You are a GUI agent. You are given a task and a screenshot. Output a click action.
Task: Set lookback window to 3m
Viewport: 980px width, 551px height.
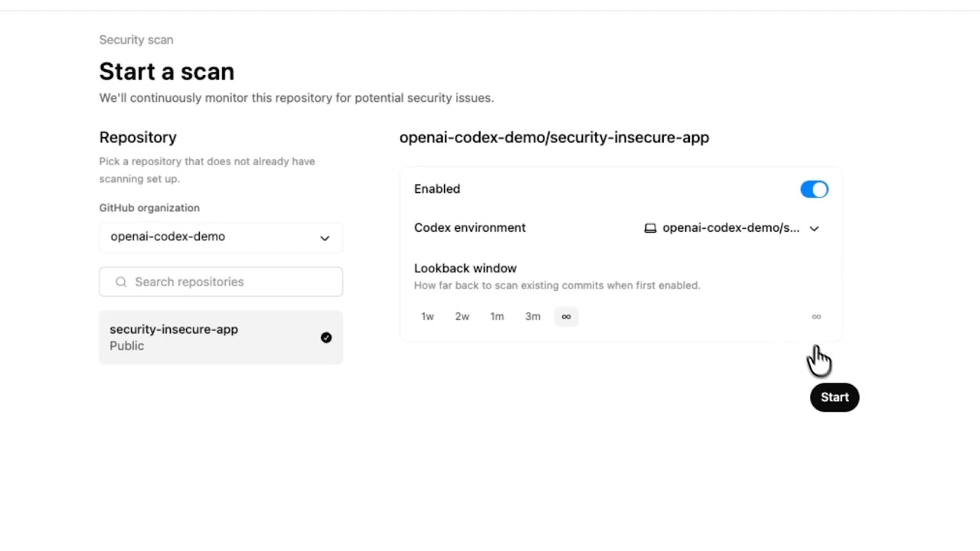click(x=532, y=317)
